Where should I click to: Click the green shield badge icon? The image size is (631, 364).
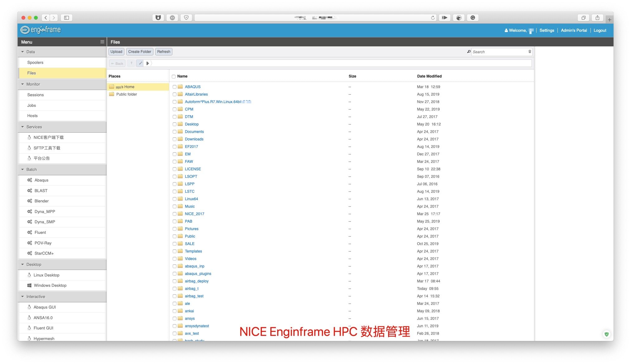(x=606, y=334)
